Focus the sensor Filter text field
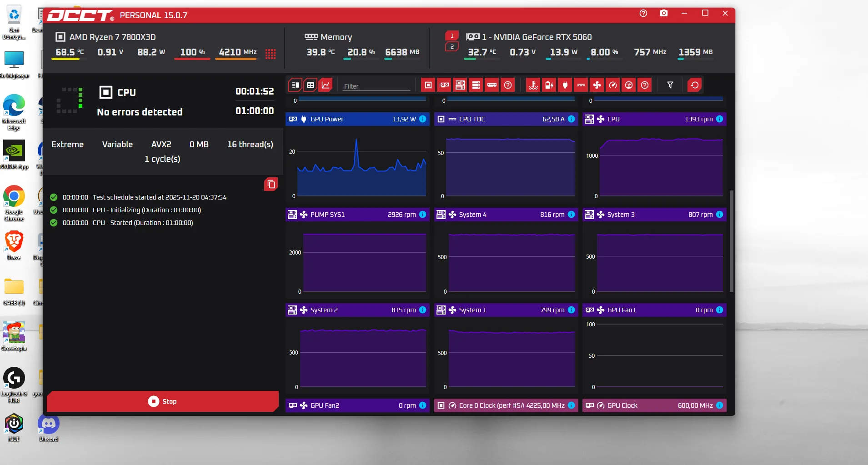 click(x=376, y=86)
